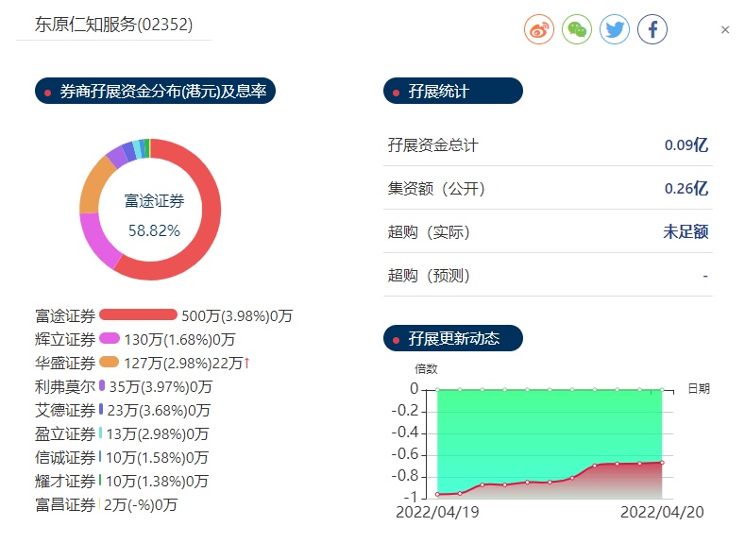This screenshot has height=560, width=745.
Task: Share via the green WeChat icon
Action: click(x=576, y=29)
